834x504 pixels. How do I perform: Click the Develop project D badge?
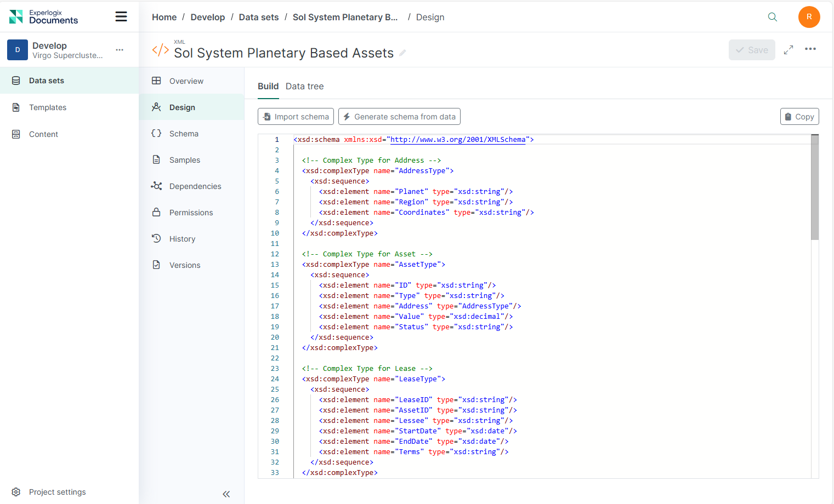tap(18, 50)
